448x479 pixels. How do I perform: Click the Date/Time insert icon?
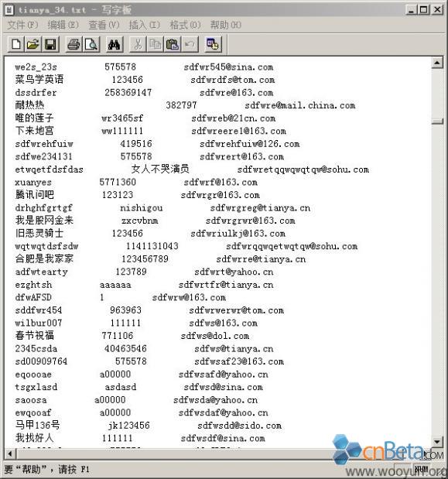point(213,44)
